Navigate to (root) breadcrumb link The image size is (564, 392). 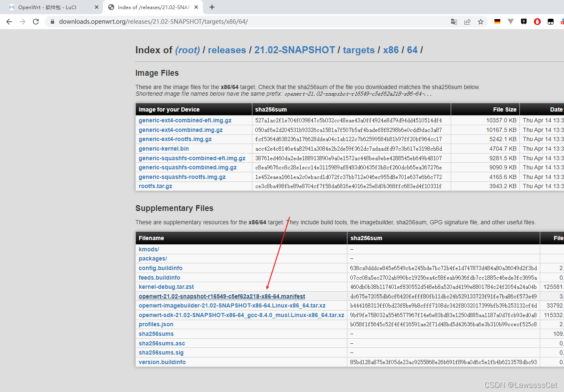coord(187,50)
